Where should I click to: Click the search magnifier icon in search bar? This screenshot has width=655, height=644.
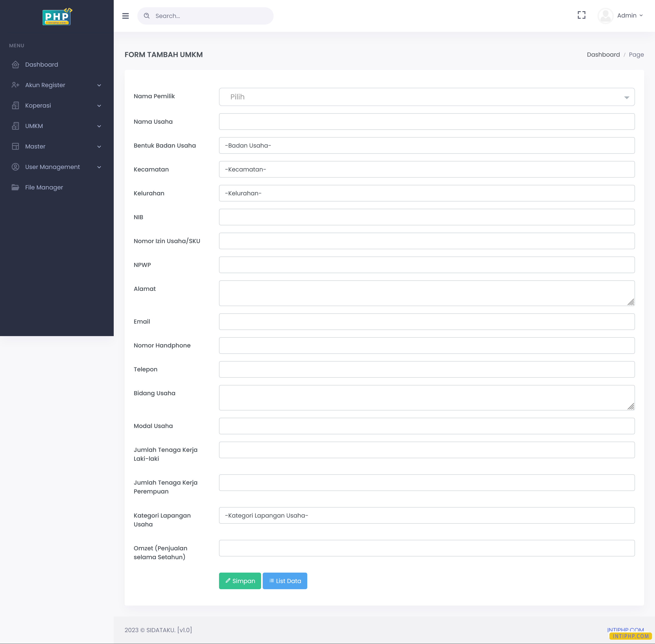[x=147, y=15]
